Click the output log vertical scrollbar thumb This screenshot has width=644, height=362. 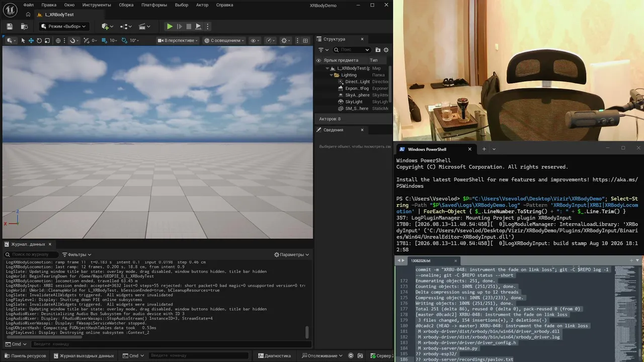(x=307, y=332)
